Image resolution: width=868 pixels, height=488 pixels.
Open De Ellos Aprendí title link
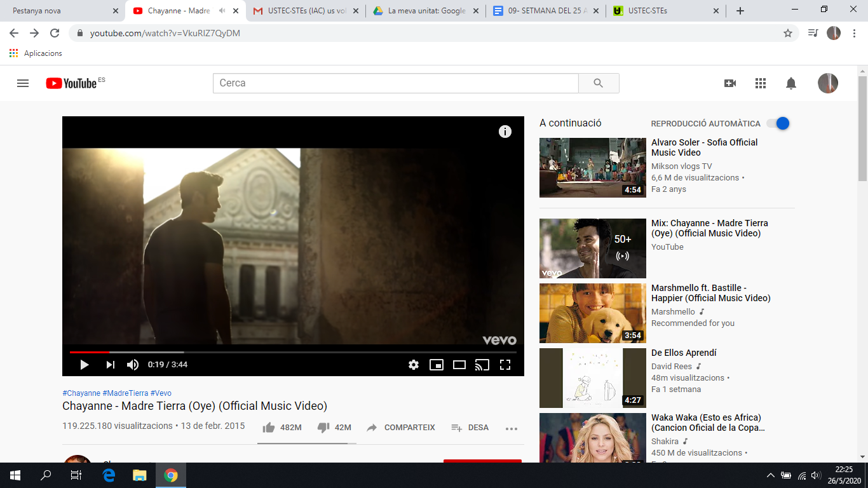coord(684,353)
